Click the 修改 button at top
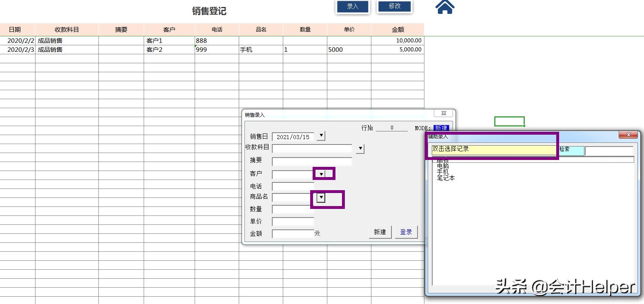Image resolution: width=644 pixels, height=304 pixels. [395, 6]
